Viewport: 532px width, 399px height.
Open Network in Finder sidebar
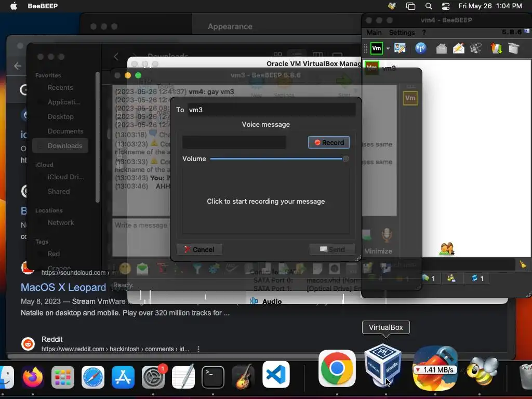61,223
